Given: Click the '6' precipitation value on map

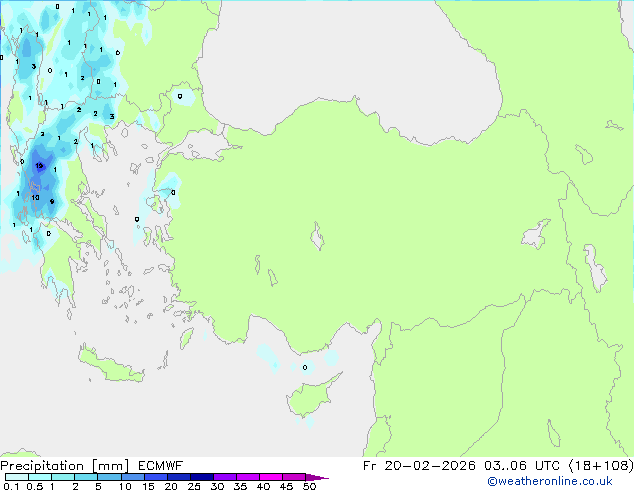Looking at the screenshot, I should pos(118,53).
